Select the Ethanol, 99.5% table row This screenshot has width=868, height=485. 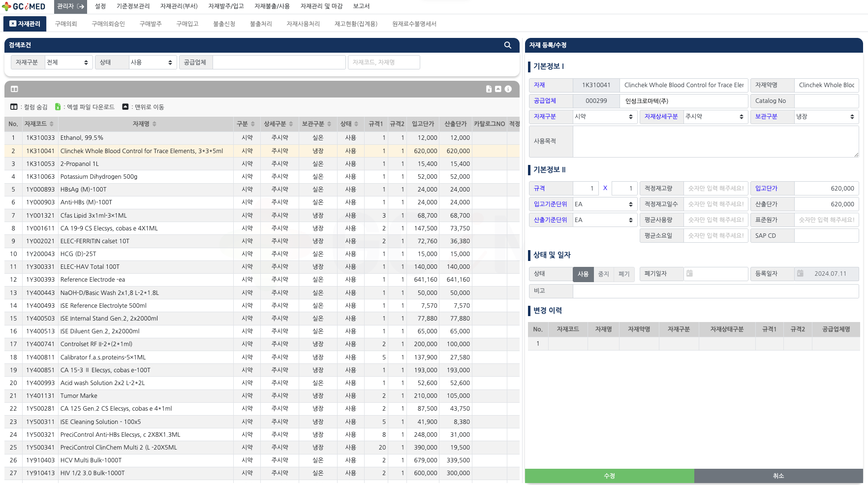(x=148, y=138)
